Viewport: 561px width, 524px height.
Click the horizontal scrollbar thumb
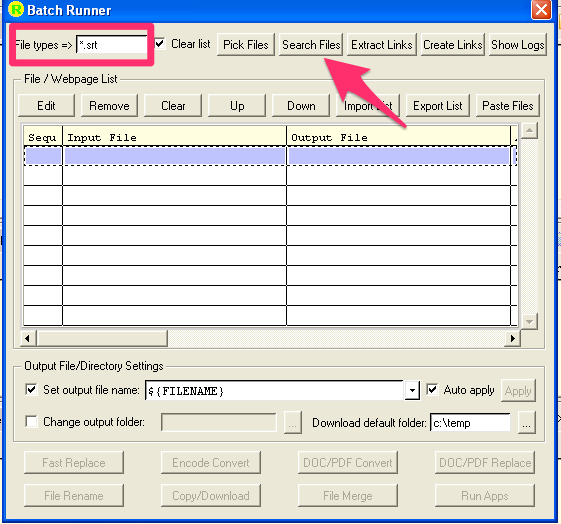102,338
